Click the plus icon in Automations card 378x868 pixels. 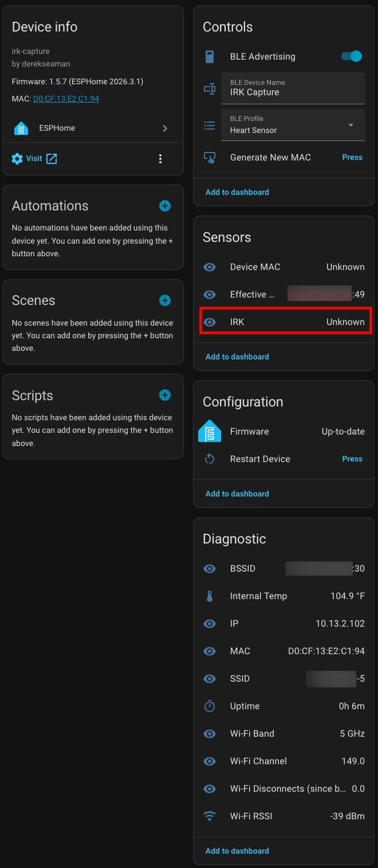(165, 206)
